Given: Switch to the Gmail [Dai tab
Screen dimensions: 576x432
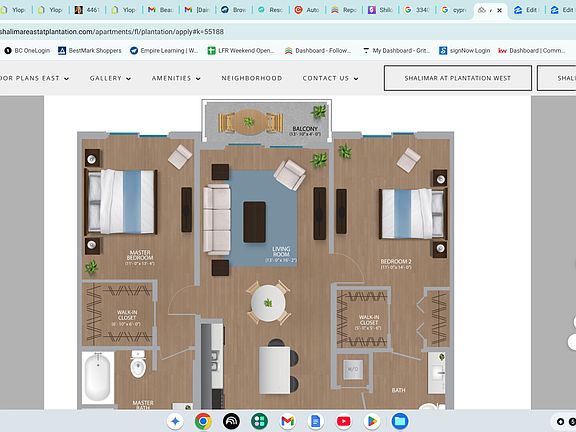Looking at the screenshot, I should coord(198,10).
